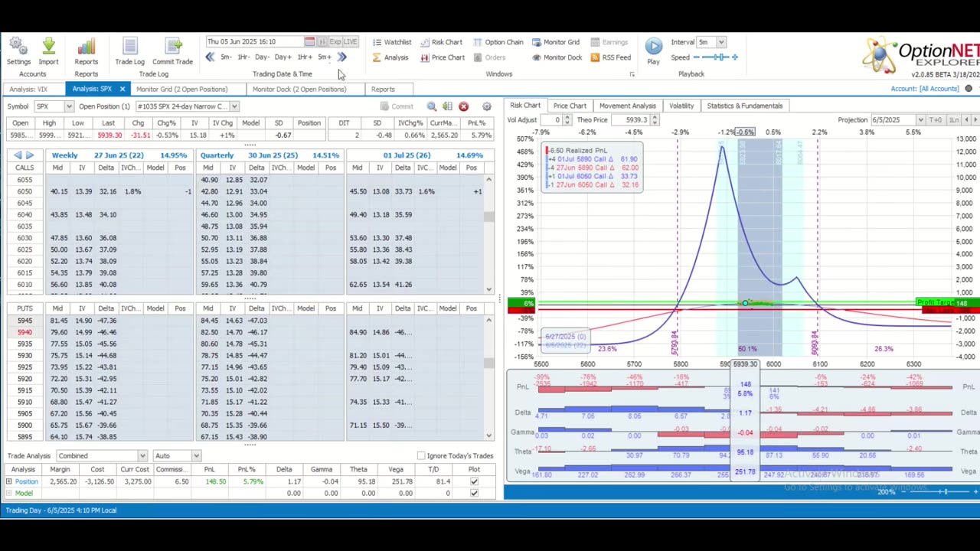The height and width of the screenshot is (551, 980).
Task: Expand the Trade Analysis Combined dropdown
Action: (x=142, y=456)
